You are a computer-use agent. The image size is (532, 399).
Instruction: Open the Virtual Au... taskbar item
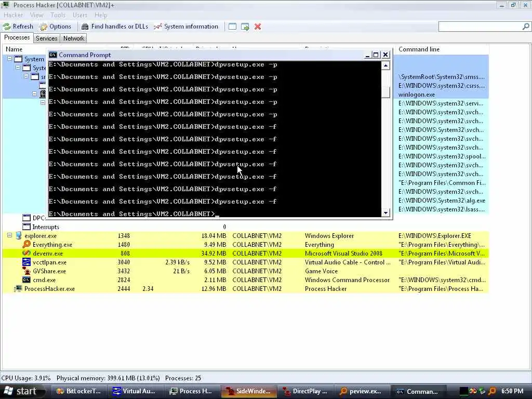pos(135,391)
